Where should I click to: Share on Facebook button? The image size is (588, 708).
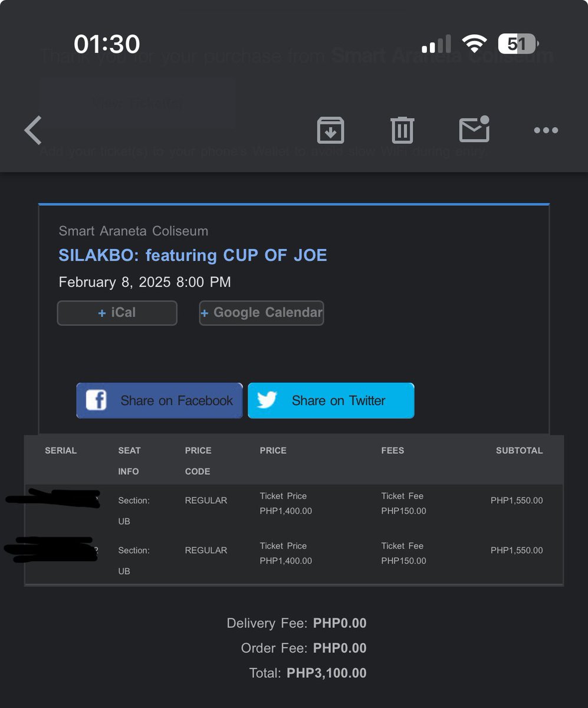pyautogui.click(x=159, y=401)
